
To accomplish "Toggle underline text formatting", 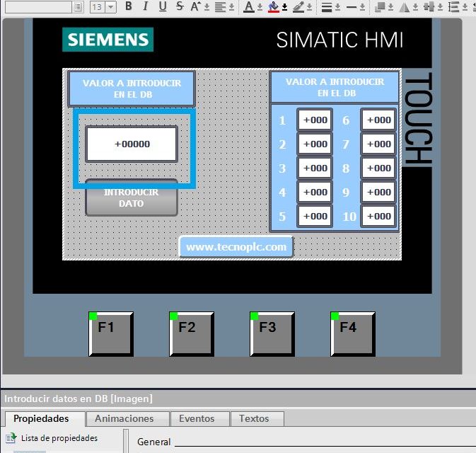I will 163,6.
